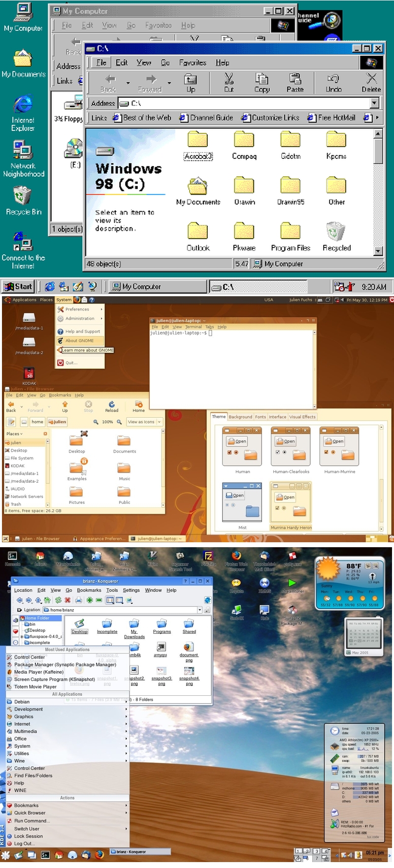
Task: Click the Home icon in the julien File Browser
Action: click(139, 406)
